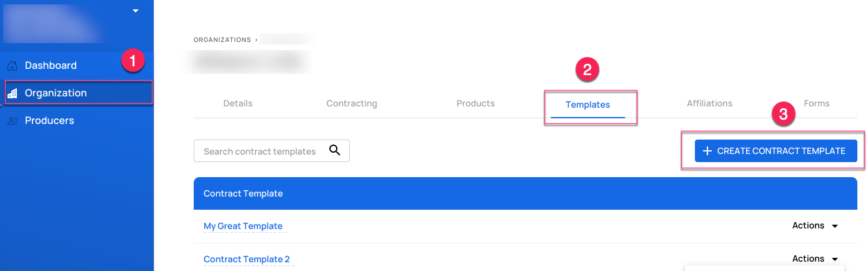The height and width of the screenshot is (271, 868).
Task: Open Actions dropdown for My Great Template
Action: 816,226
